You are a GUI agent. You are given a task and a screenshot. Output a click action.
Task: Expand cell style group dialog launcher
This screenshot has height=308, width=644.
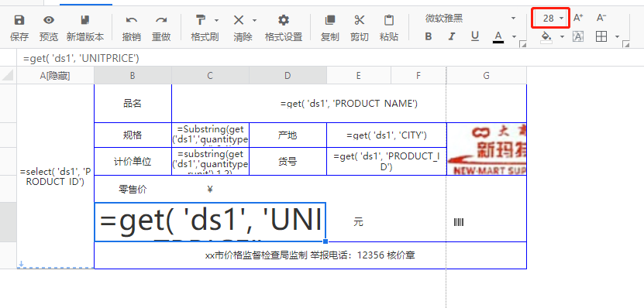point(626,44)
